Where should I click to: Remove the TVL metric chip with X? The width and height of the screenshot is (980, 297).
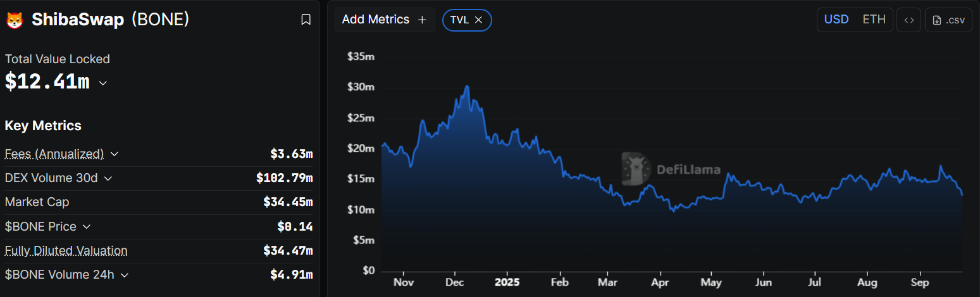(x=479, y=20)
